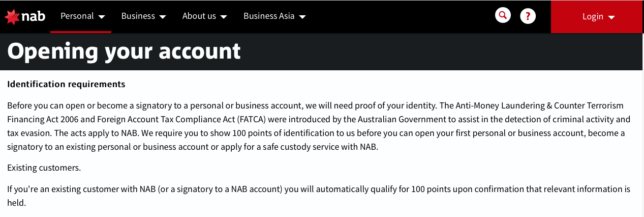
Task: Expand the Business menu arrow
Action: (163, 17)
